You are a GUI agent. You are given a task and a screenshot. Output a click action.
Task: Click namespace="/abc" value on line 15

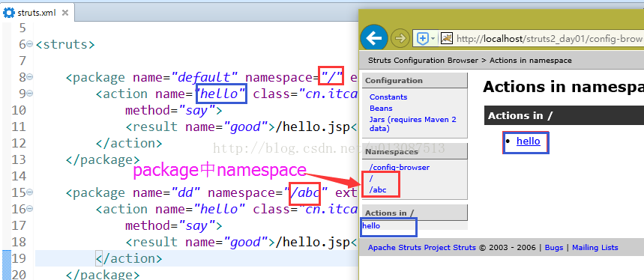pyautogui.click(x=305, y=192)
